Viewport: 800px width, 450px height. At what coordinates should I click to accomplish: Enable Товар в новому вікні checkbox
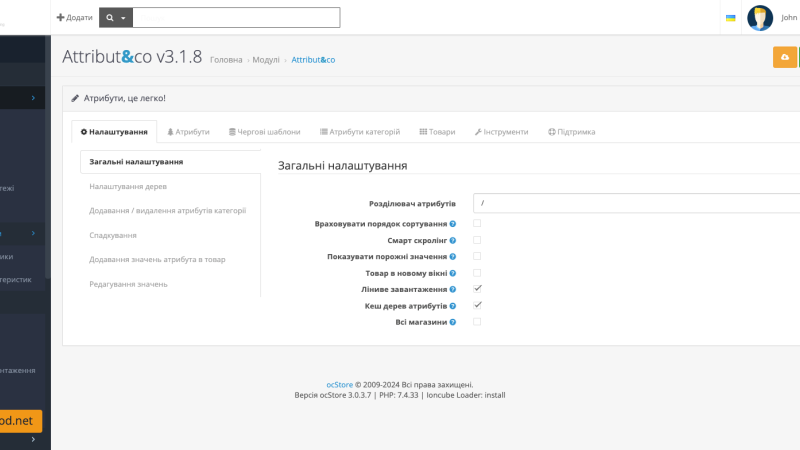click(477, 273)
